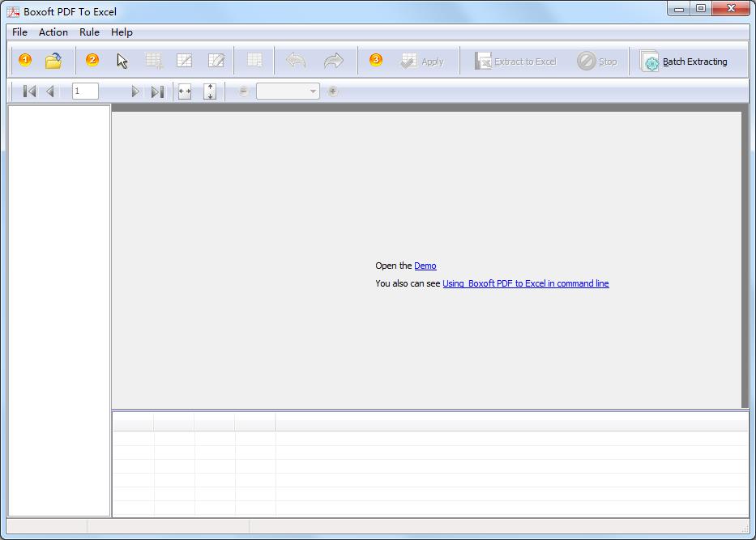Click the vertical scrollbar of preview area

tap(745, 257)
